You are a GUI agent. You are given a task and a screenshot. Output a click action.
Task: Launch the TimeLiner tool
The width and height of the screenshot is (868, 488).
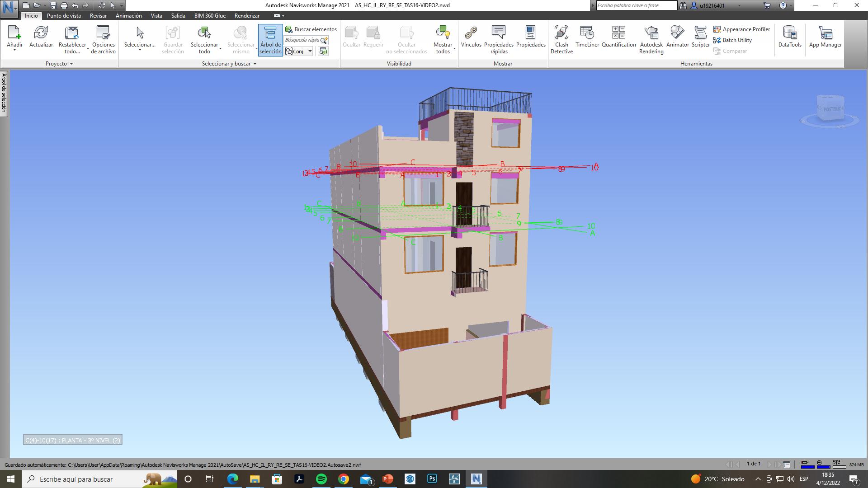[x=587, y=37]
